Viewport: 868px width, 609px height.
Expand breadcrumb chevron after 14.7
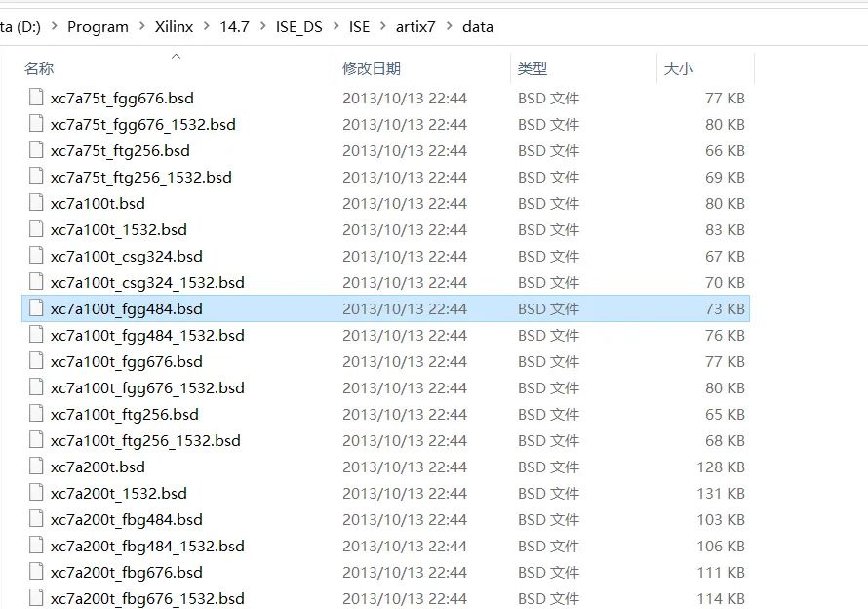[262, 26]
